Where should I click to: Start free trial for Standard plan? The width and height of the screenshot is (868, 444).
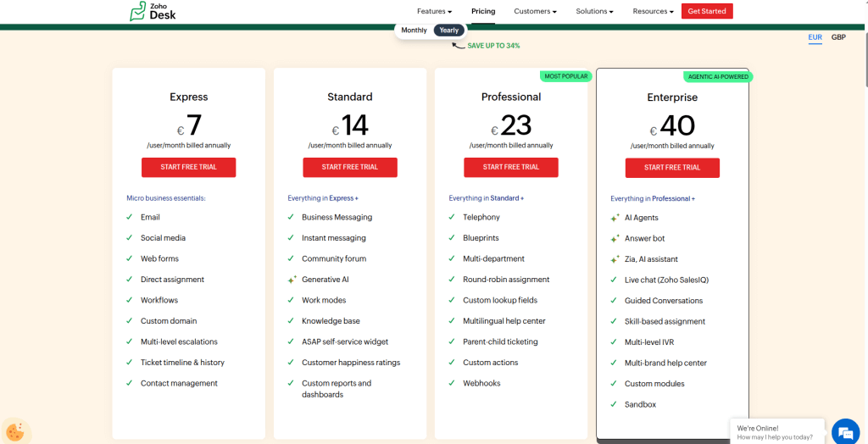350,167
